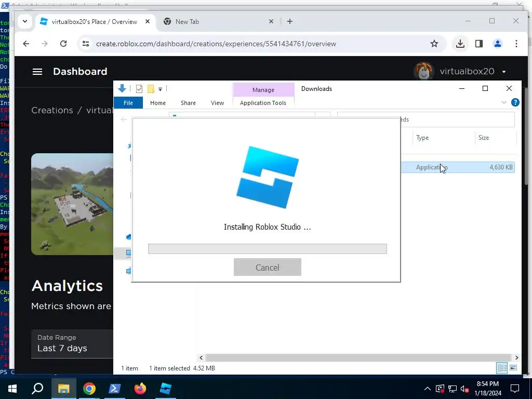Viewport: 532px width, 399px height.
Task: Open a new Chrome tab with plus button
Action: [289, 21]
